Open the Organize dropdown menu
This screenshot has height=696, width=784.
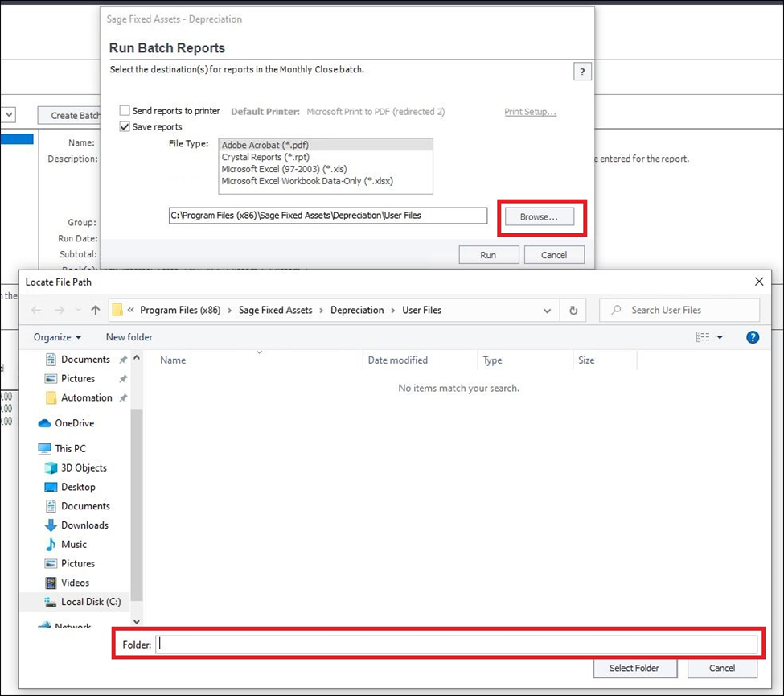point(58,337)
